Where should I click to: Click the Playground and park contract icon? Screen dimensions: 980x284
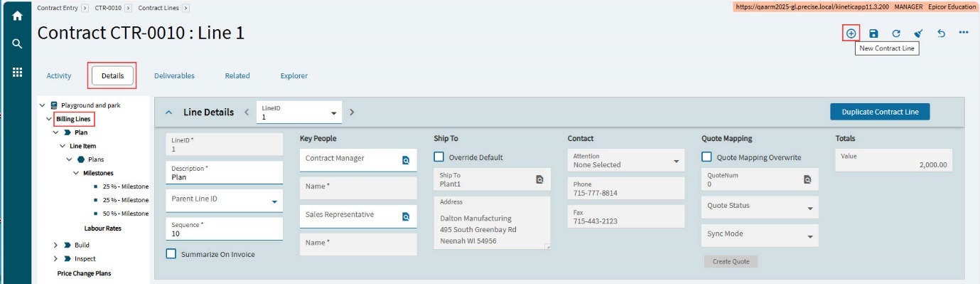tap(53, 105)
